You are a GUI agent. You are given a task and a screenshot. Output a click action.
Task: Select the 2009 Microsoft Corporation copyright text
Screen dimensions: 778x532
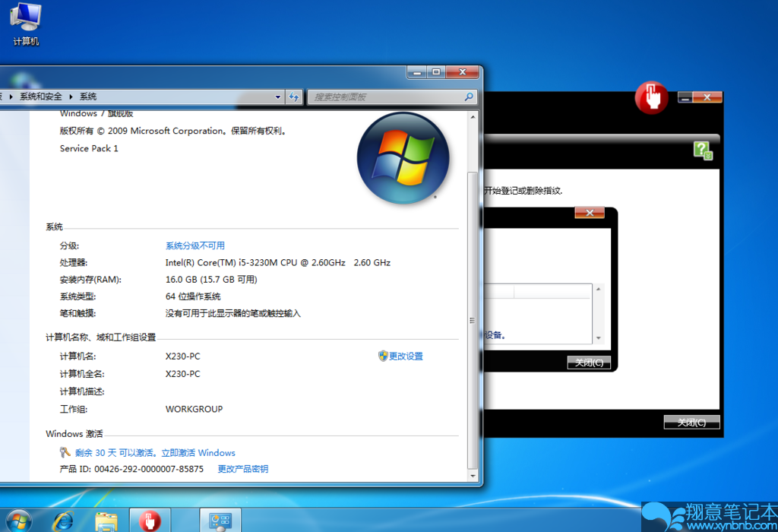(x=172, y=131)
